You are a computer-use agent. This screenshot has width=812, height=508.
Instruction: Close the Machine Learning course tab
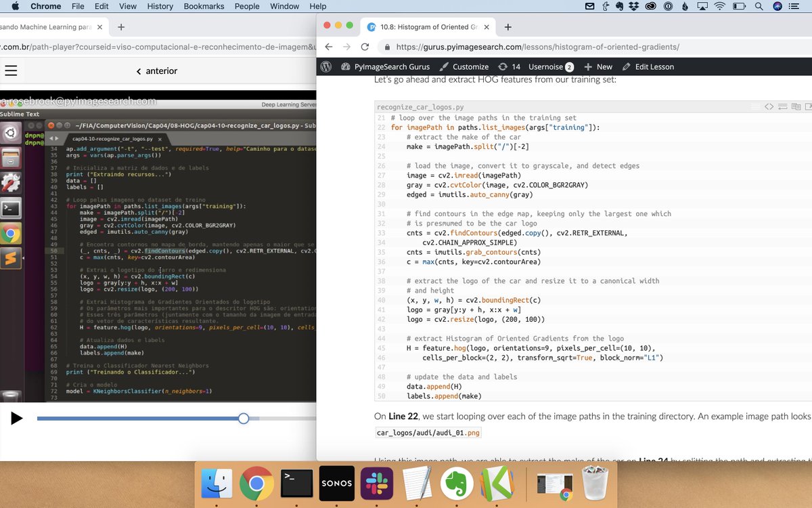tap(99, 27)
